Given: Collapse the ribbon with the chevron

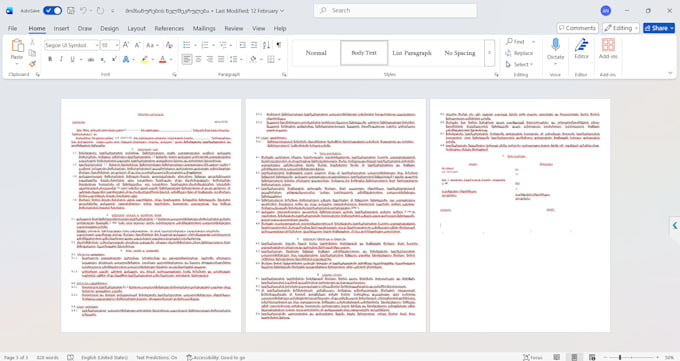Looking at the screenshot, I should [x=670, y=73].
